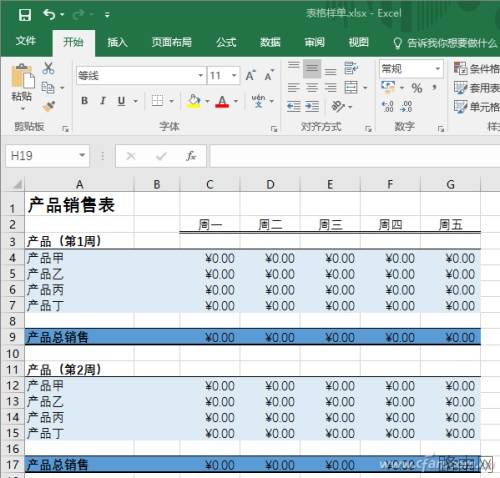Align text to the left

click(293, 88)
